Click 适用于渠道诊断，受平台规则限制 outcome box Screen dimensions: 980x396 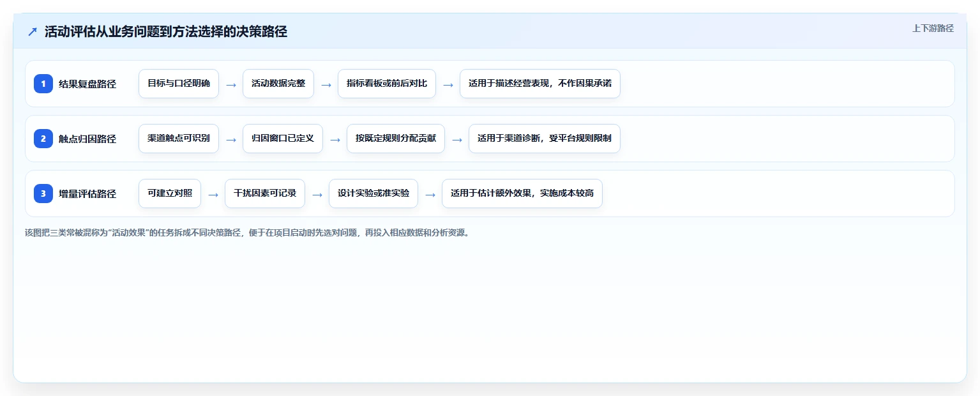click(x=545, y=139)
